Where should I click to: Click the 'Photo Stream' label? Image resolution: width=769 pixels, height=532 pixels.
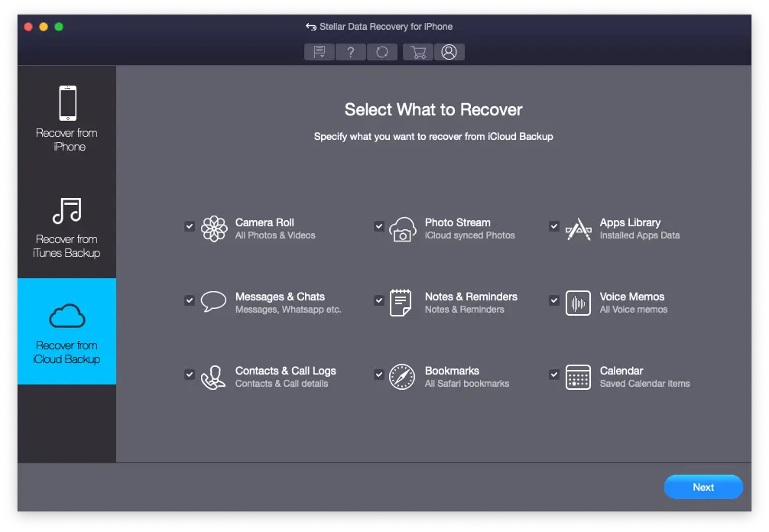coord(458,222)
